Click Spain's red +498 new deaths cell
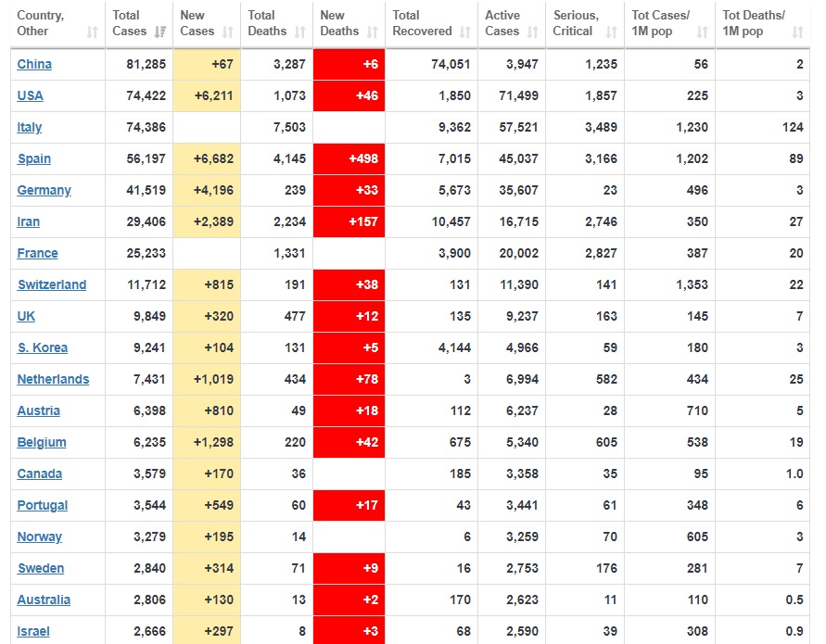Image resolution: width=826 pixels, height=644 pixels. coord(349,159)
